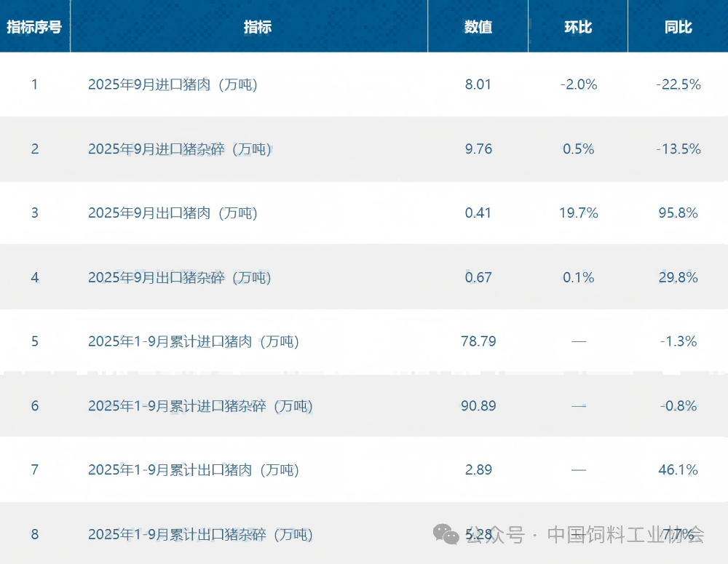Click the -22.5% year-over-year cell
This screenshot has height=564, width=728.
[678, 84]
